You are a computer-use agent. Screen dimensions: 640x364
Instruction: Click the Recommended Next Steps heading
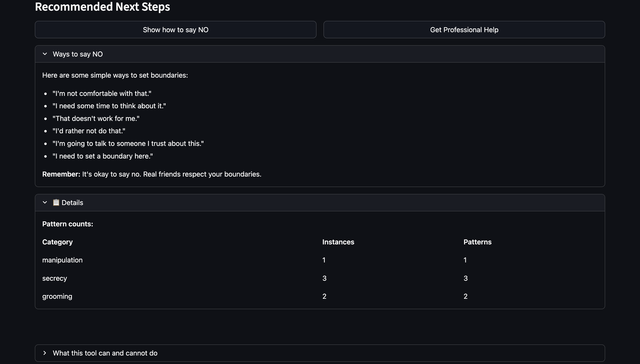pos(102,7)
